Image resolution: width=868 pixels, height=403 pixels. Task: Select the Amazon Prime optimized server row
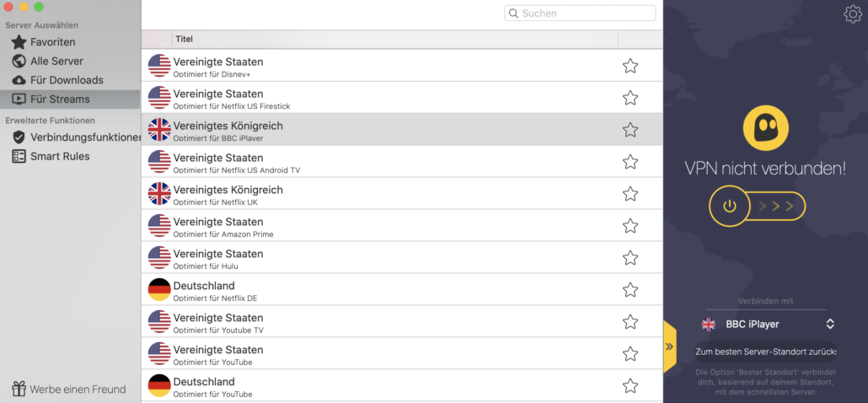(x=402, y=226)
